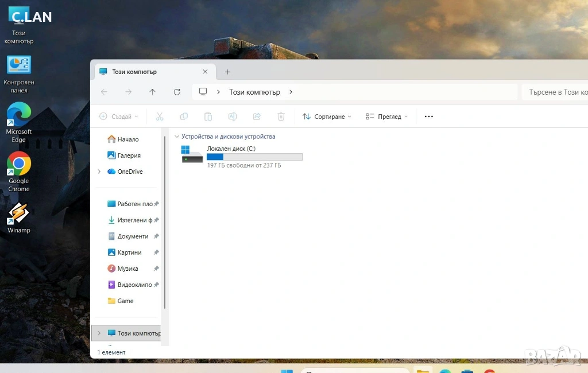Click the Refresh icon in the navigation bar

pos(177,92)
